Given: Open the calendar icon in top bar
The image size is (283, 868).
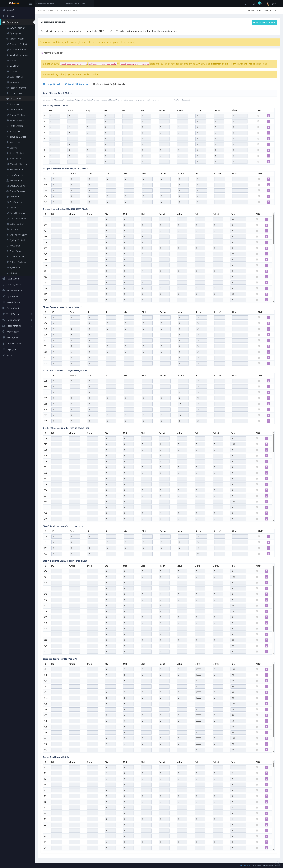Looking at the screenshot, I should (x=253, y=4).
